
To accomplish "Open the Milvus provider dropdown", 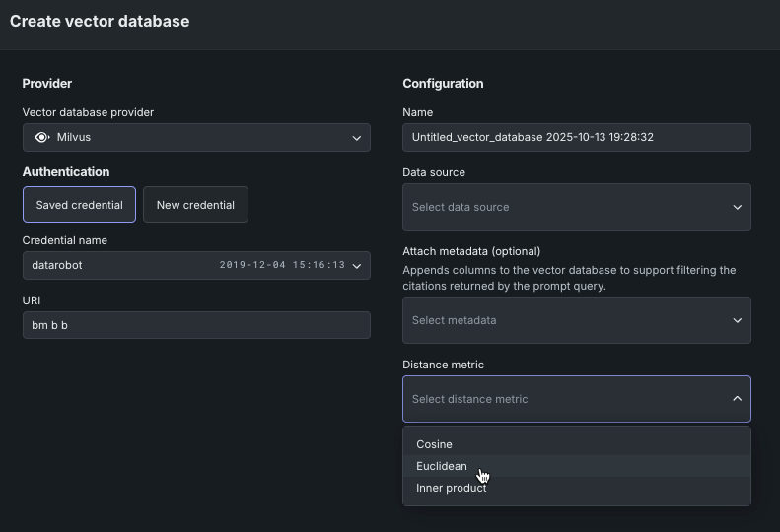I will click(197, 138).
